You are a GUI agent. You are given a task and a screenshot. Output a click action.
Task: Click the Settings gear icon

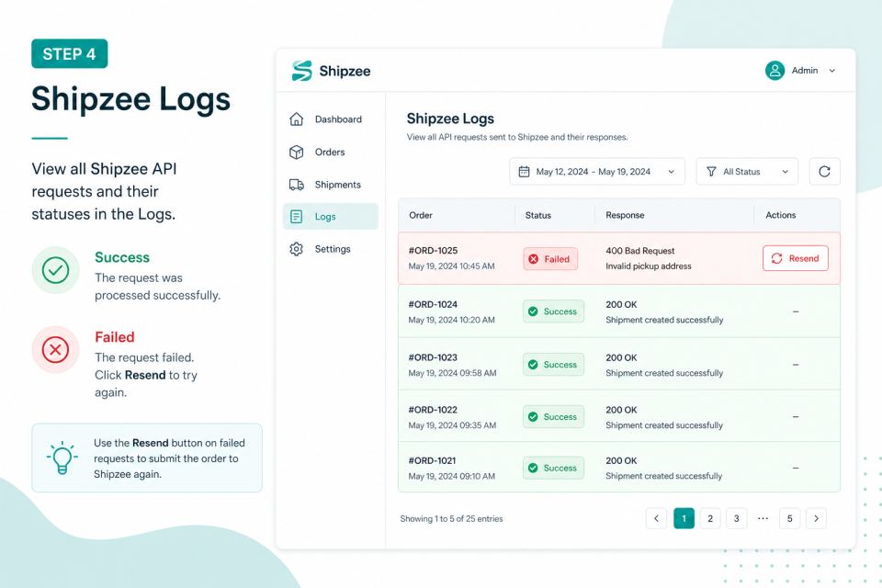(x=296, y=249)
